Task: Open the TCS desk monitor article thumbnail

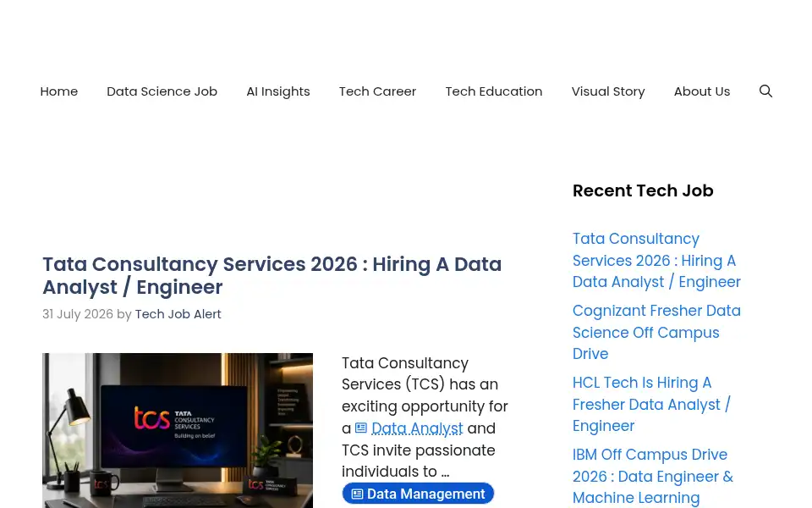Action: pyautogui.click(x=178, y=430)
